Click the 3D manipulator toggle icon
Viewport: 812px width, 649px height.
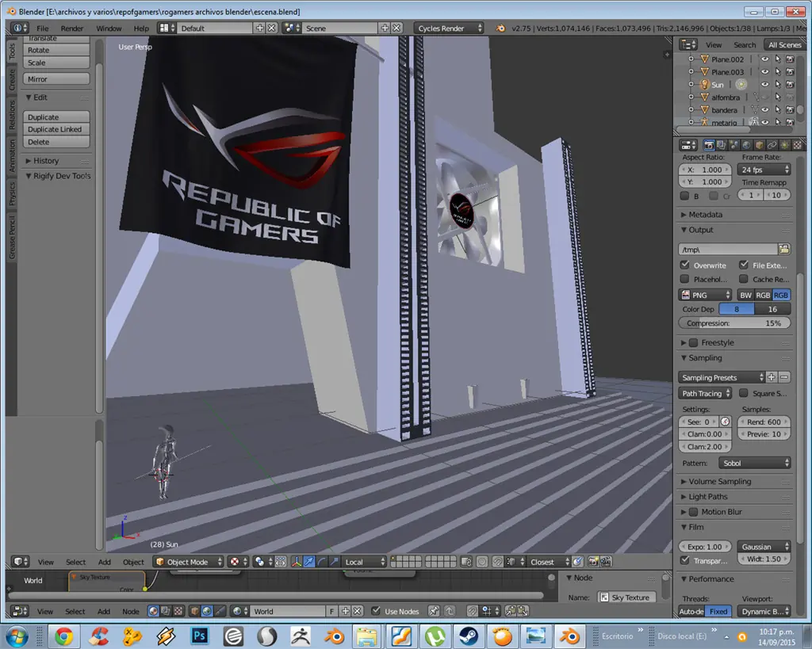pyautogui.click(x=297, y=562)
